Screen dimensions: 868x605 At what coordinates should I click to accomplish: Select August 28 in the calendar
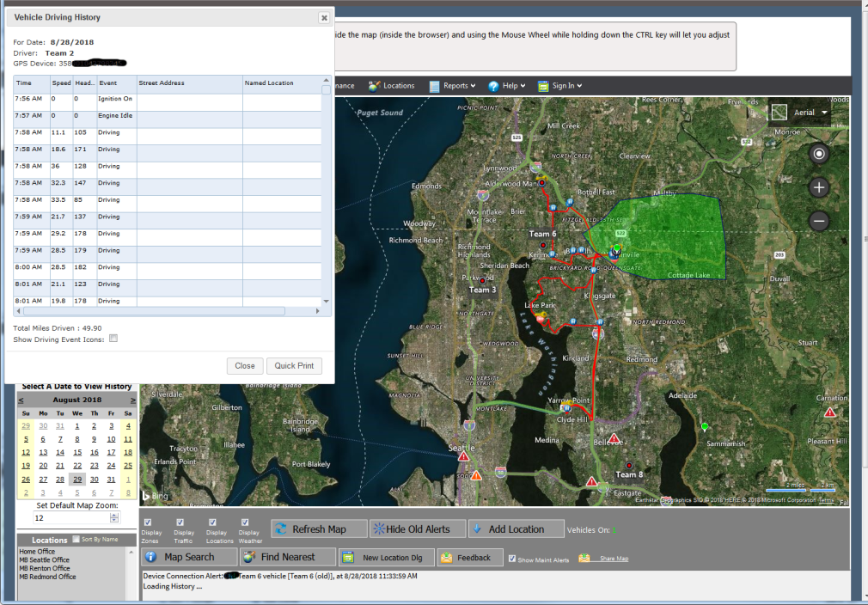point(60,480)
